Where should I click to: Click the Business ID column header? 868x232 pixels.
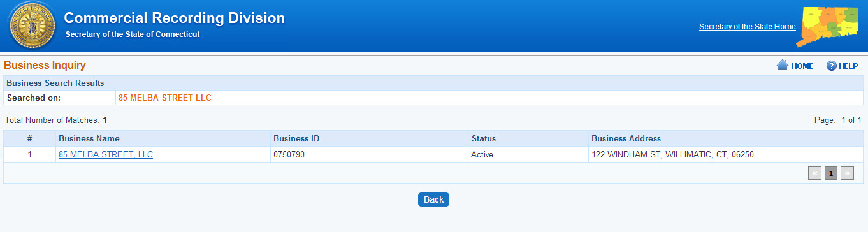pyautogui.click(x=369, y=138)
